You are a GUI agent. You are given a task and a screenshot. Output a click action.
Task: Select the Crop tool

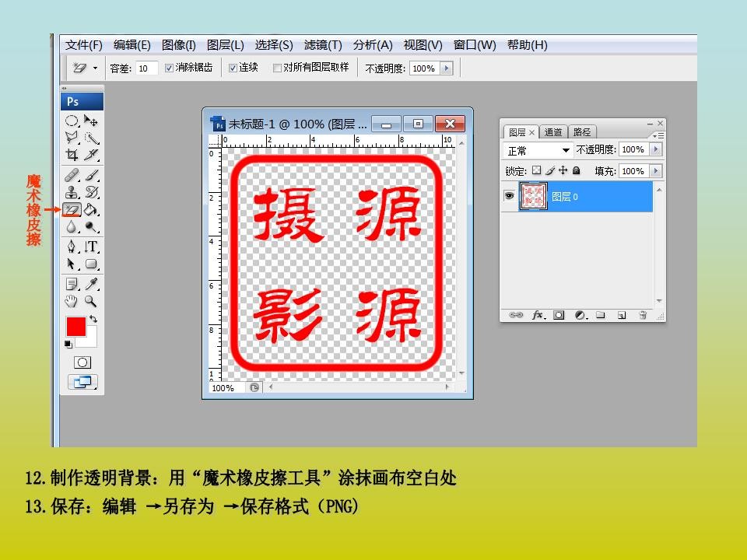[72, 155]
